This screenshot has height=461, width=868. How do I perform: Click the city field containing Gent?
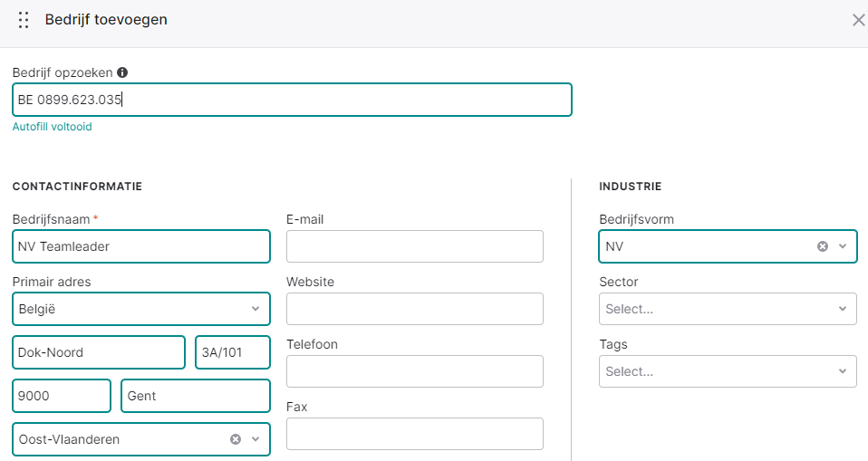196,396
